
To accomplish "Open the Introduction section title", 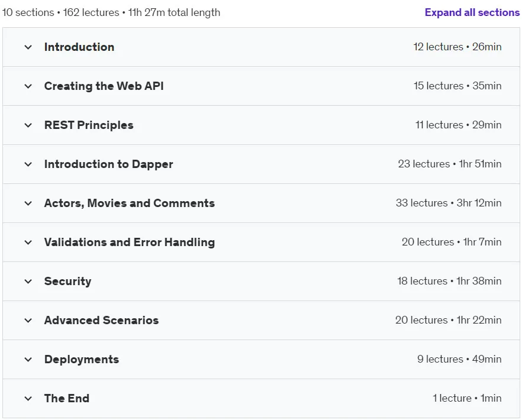I will pos(79,47).
